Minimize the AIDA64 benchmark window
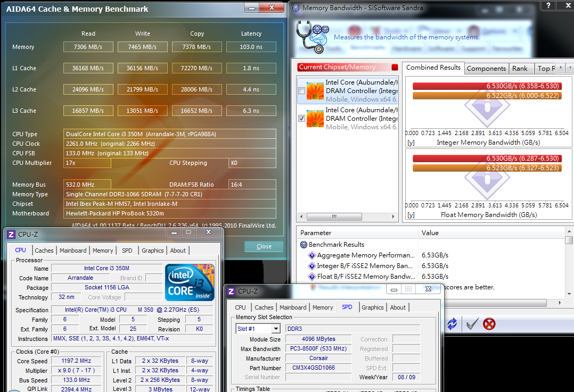 click(x=252, y=7)
